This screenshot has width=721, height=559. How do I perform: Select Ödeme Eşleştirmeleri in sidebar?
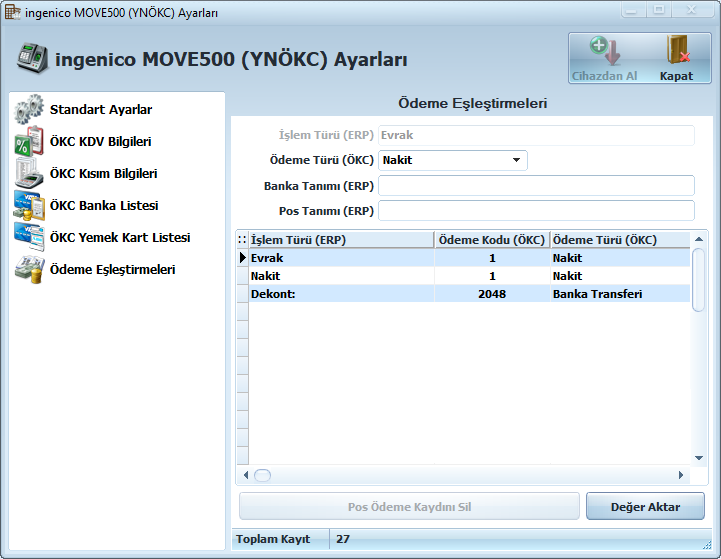pos(113,269)
